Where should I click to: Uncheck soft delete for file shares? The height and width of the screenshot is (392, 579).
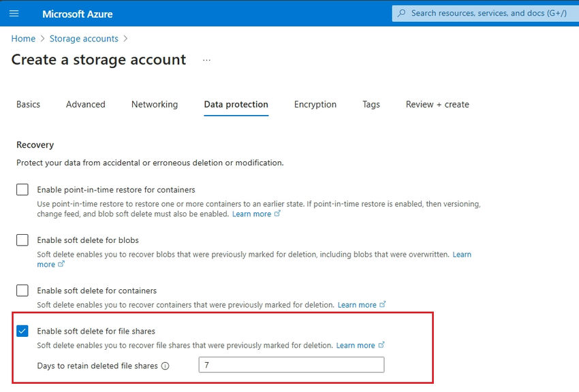click(x=22, y=331)
